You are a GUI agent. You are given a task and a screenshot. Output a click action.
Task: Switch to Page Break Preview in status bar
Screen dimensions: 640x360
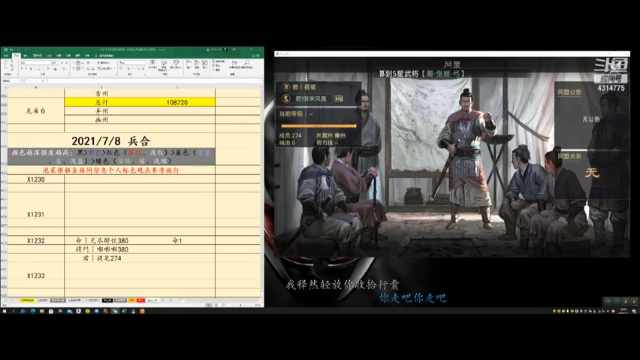[x=224, y=304]
